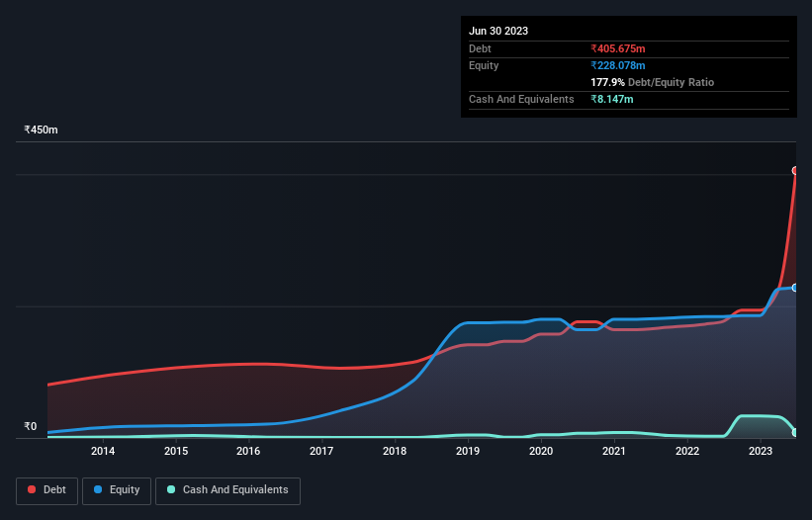The width and height of the screenshot is (812, 520).
Task: Click Cash And Equivalents label in tooltip
Action: [521, 99]
